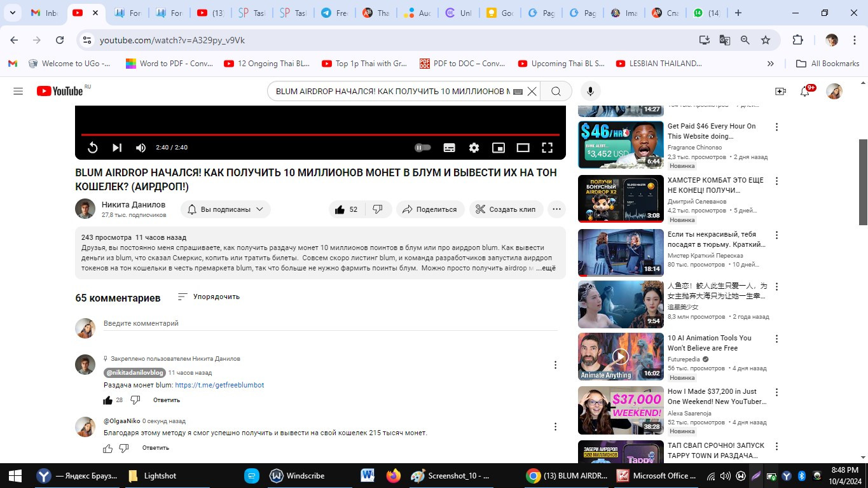868x488 pixels.
Task: Open the YouTube hamburger guide menu
Action: (18, 91)
